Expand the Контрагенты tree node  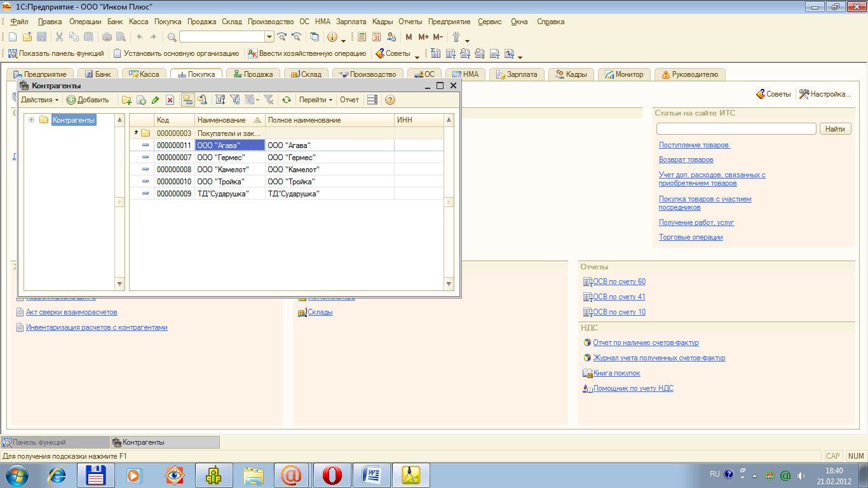coord(31,119)
